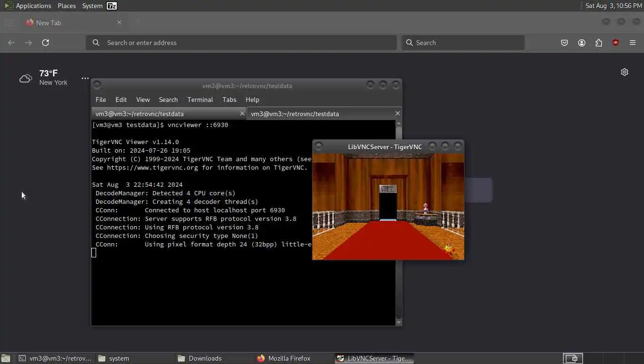Focus the Firefox Search box
Screen dimensions: 644x364
[x=463, y=43]
